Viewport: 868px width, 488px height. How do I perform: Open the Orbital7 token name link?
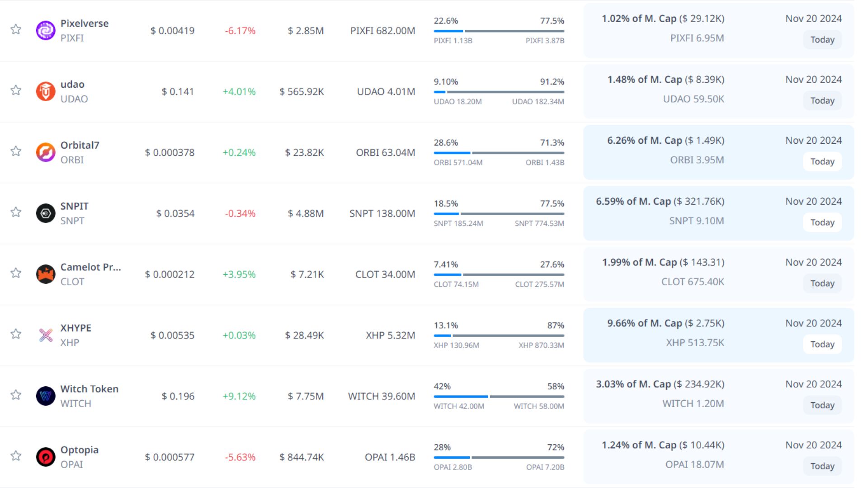click(x=80, y=145)
